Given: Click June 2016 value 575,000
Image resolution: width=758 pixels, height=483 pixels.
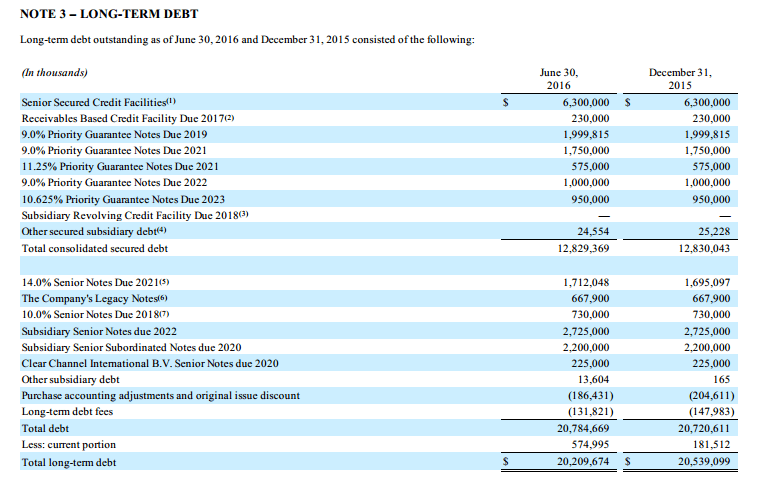Looking at the screenshot, I should click(x=590, y=166).
